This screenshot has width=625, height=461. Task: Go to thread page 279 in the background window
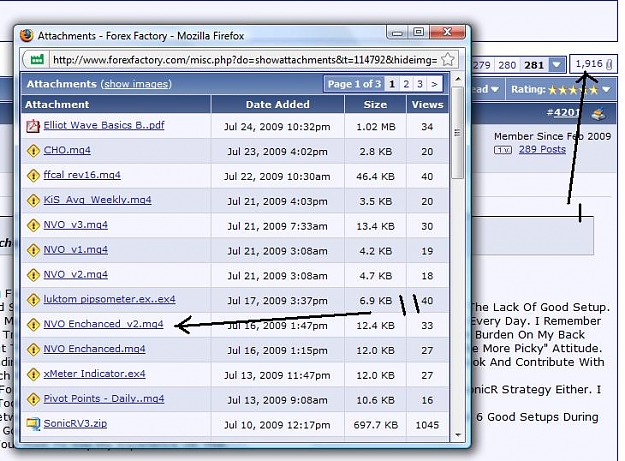(482, 65)
